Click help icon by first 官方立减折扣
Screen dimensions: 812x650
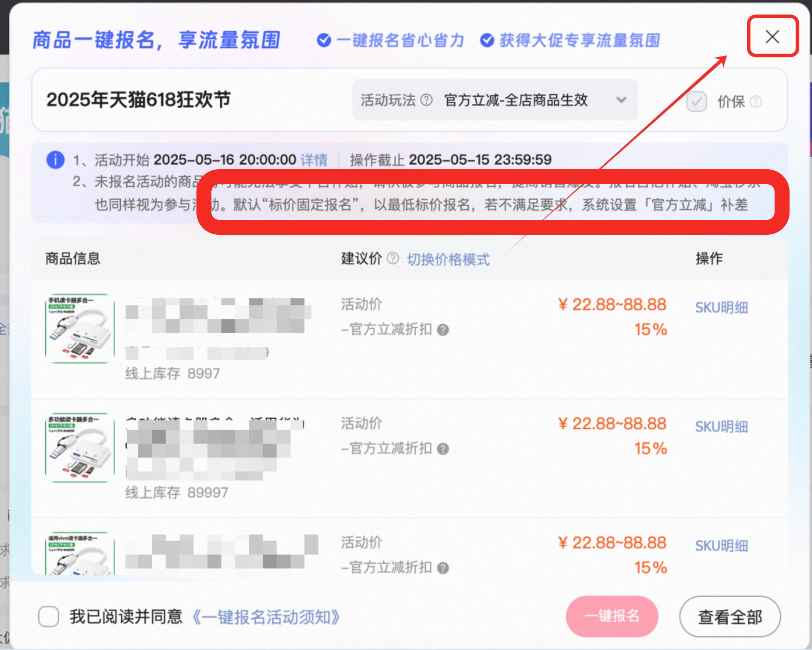point(442,330)
